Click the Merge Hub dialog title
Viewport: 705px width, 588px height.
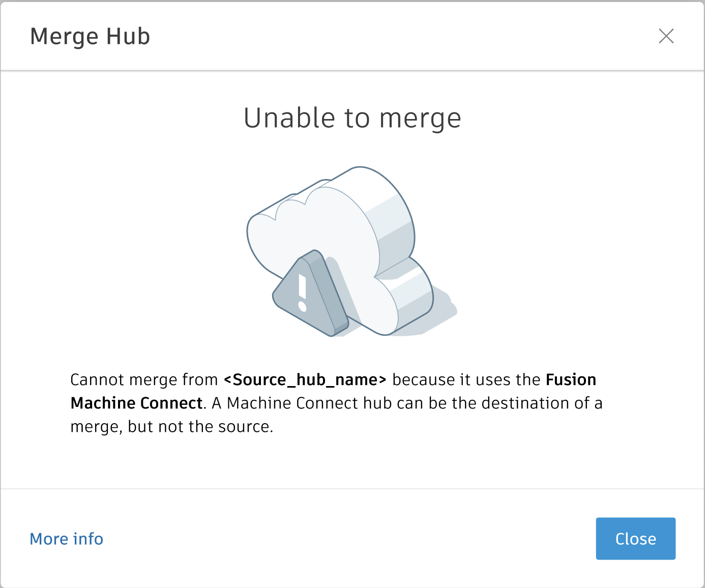(x=90, y=36)
